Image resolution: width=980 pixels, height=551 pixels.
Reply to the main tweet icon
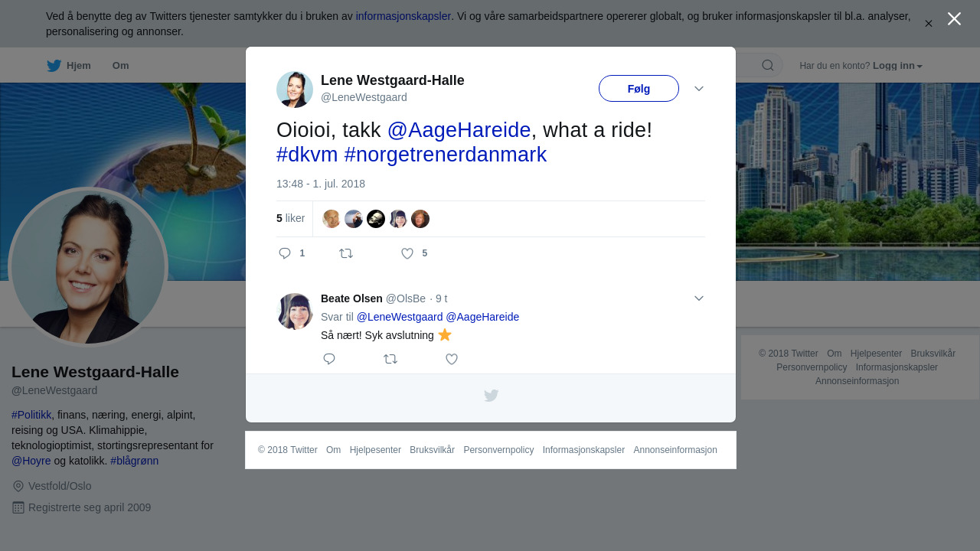pos(285,253)
